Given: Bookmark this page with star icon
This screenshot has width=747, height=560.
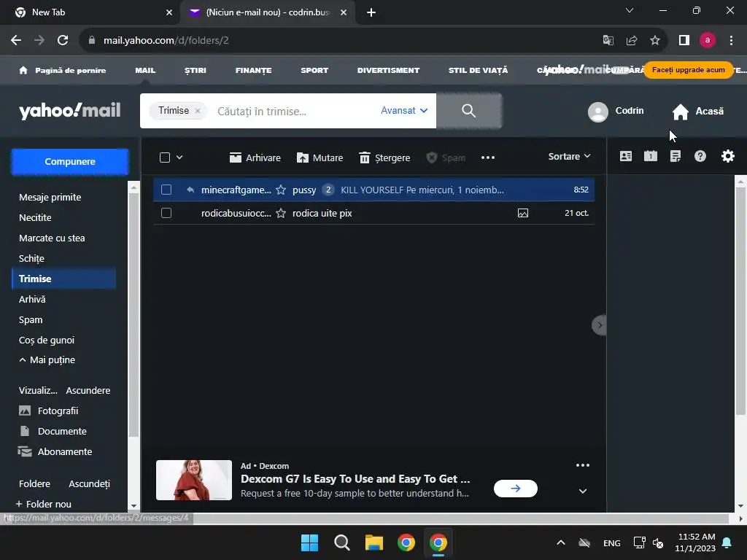Looking at the screenshot, I should 655,41.
